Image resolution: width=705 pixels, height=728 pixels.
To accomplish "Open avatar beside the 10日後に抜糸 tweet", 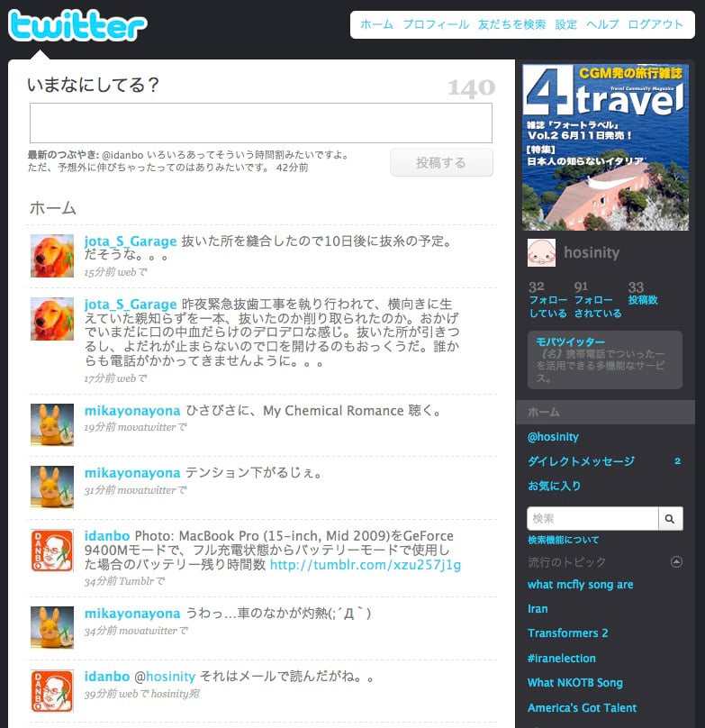I will 52,256.
